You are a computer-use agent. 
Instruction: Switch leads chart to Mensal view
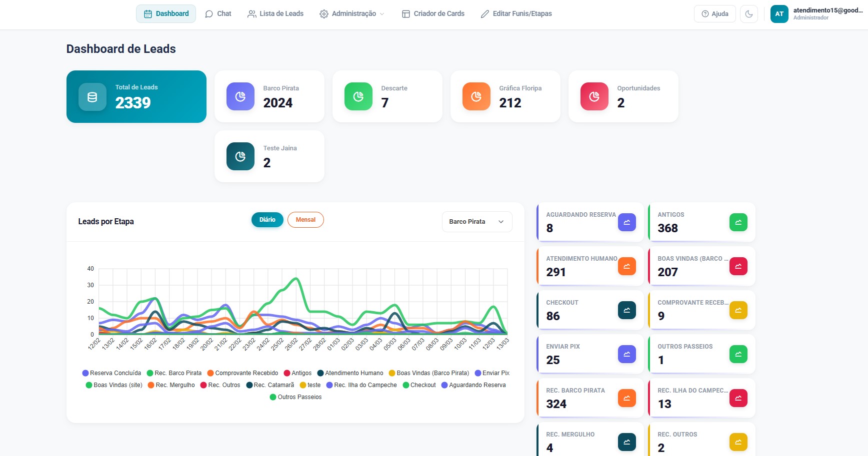point(305,219)
